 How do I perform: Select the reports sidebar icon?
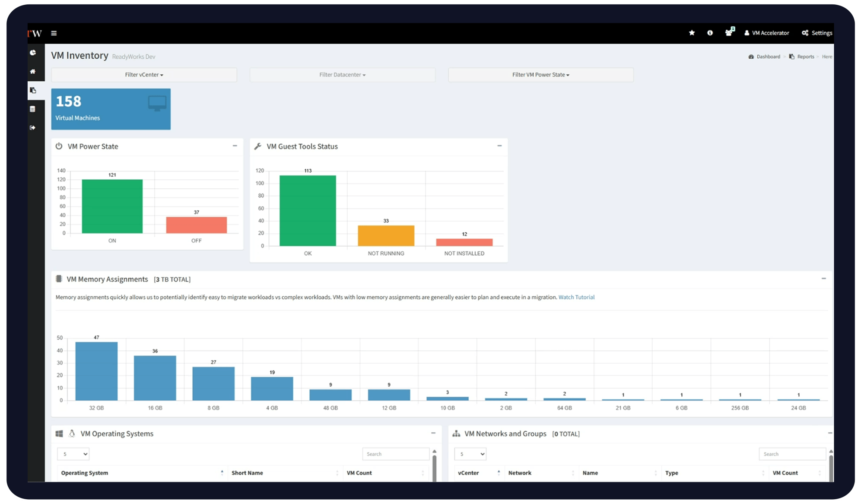33,90
